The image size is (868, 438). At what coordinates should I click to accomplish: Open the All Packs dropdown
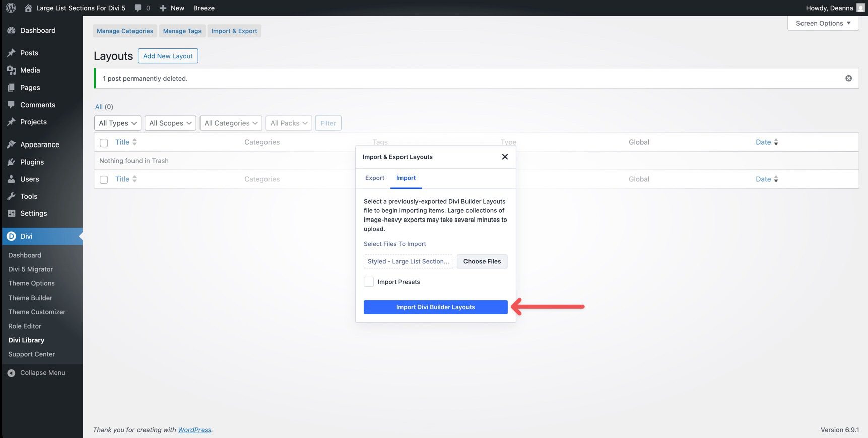click(x=289, y=123)
